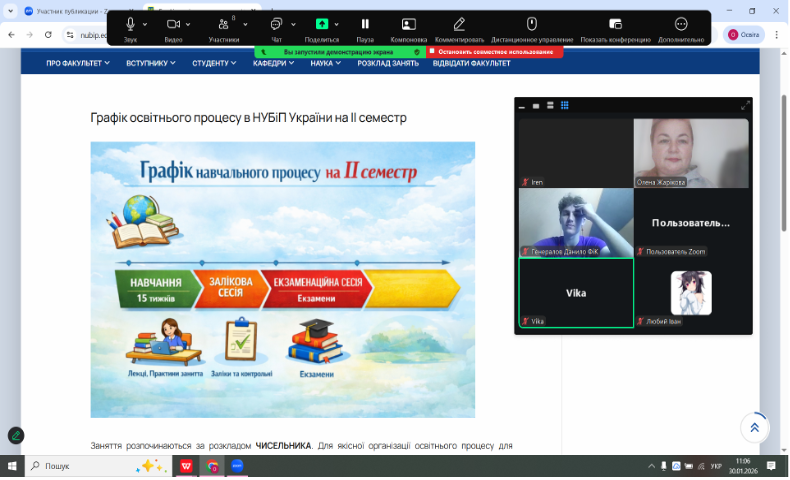This screenshot has height=480, width=790.
Task: Toggle camera with Видео icon
Action: coord(173,24)
